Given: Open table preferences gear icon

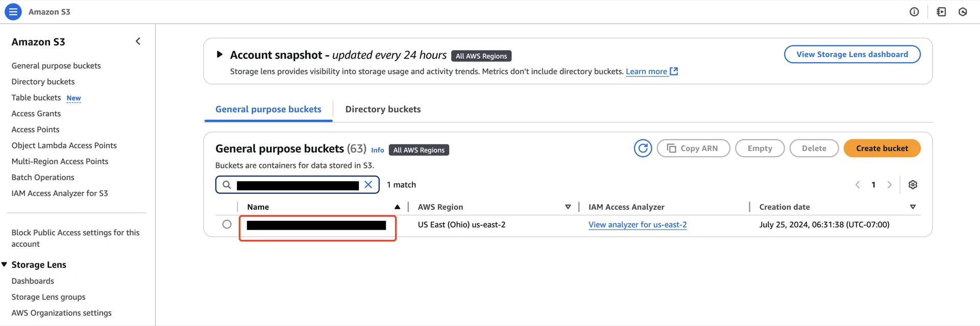Looking at the screenshot, I should [913, 185].
